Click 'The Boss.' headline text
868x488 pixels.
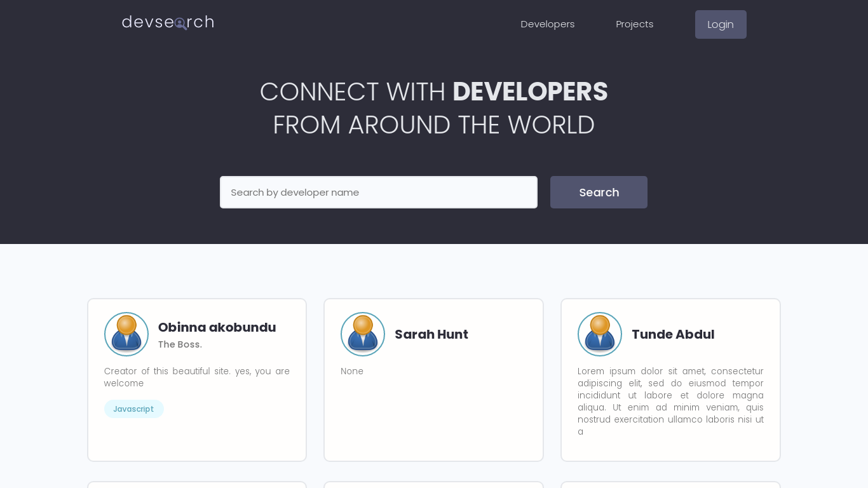click(180, 344)
